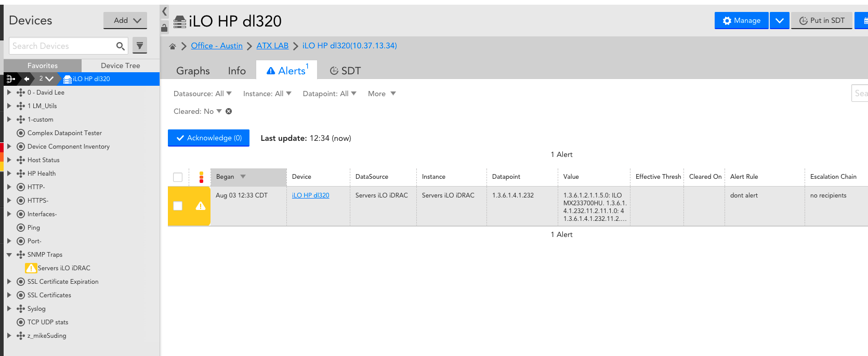Click the Host Status group icon
Image resolution: width=868 pixels, height=356 pixels.
point(21,160)
